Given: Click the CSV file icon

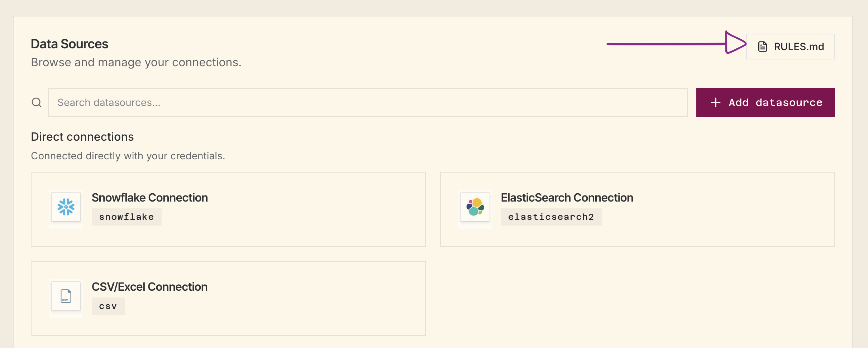Looking at the screenshot, I should click(x=66, y=296).
